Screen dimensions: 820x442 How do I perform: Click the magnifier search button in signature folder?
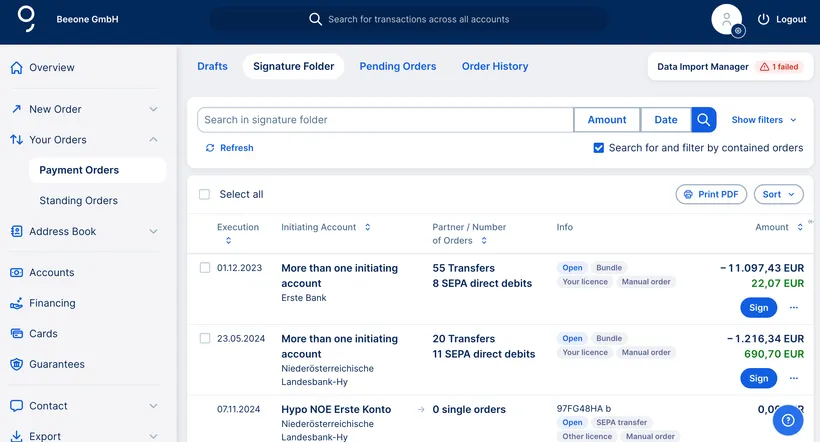pyautogui.click(x=704, y=120)
